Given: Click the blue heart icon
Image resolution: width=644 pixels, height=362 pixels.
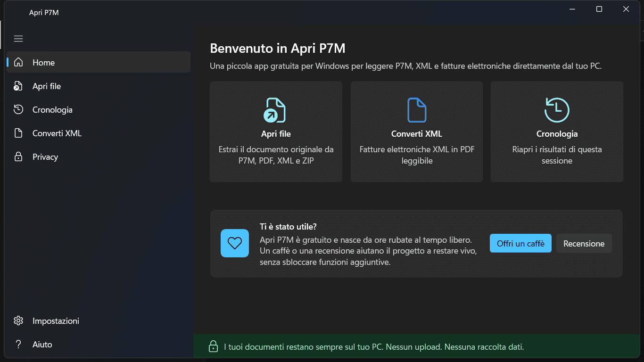Looking at the screenshot, I should coord(235,243).
